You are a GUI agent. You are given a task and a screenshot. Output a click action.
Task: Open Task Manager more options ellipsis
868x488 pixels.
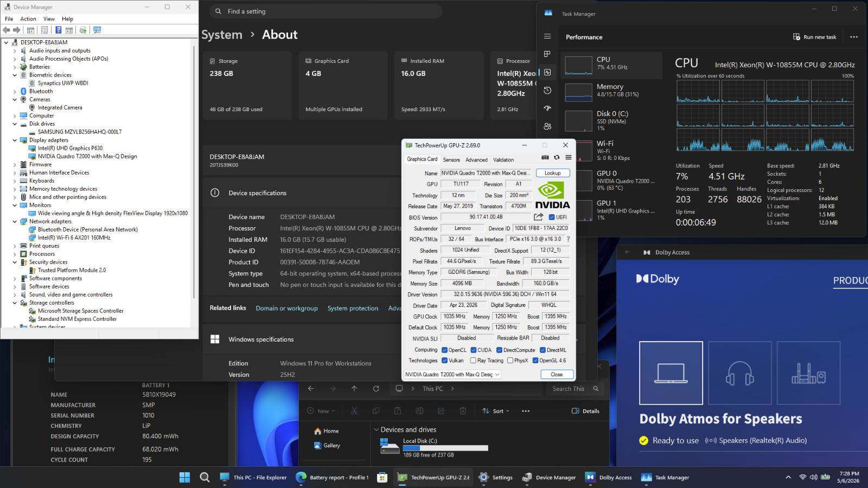(854, 37)
